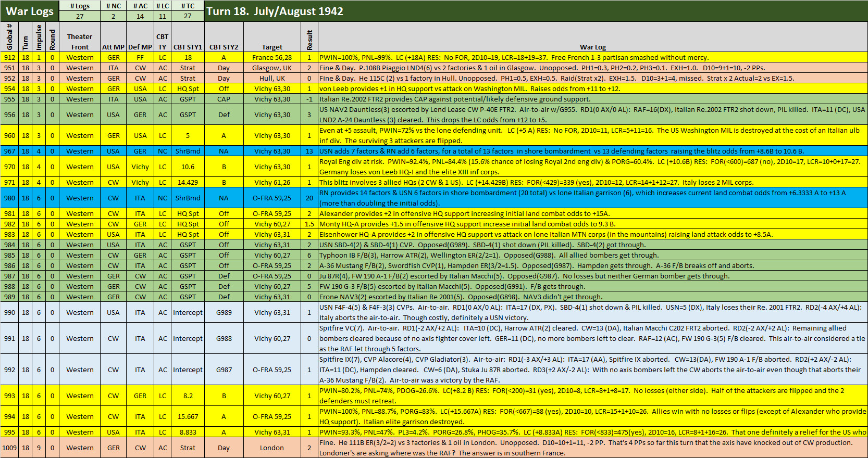This screenshot has height=458, width=868.
Task: Select CBT STY1 value "8.833"
Action: [188, 432]
